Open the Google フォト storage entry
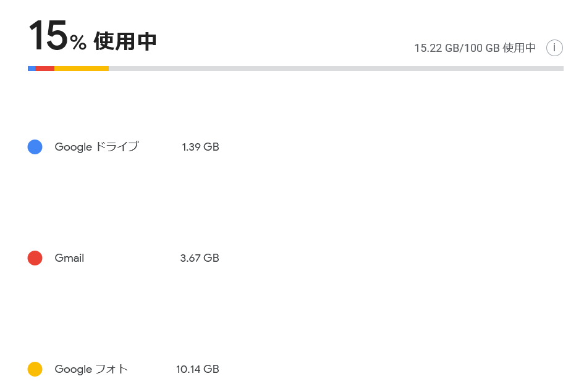The width and height of the screenshot is (584, 392). coord(91,369)
